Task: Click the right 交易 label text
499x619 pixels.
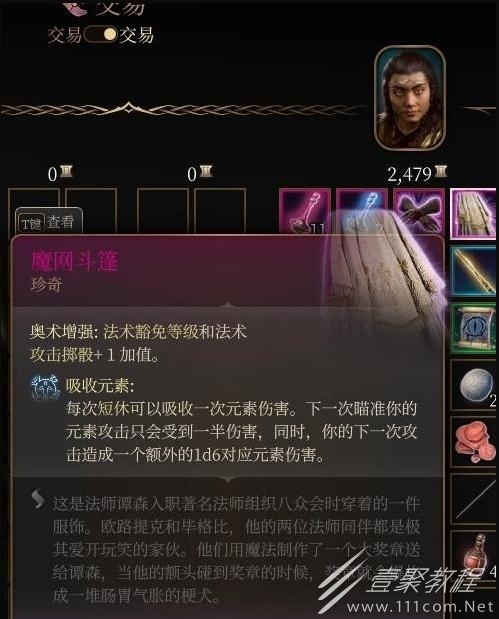Action: pos(137,35)
